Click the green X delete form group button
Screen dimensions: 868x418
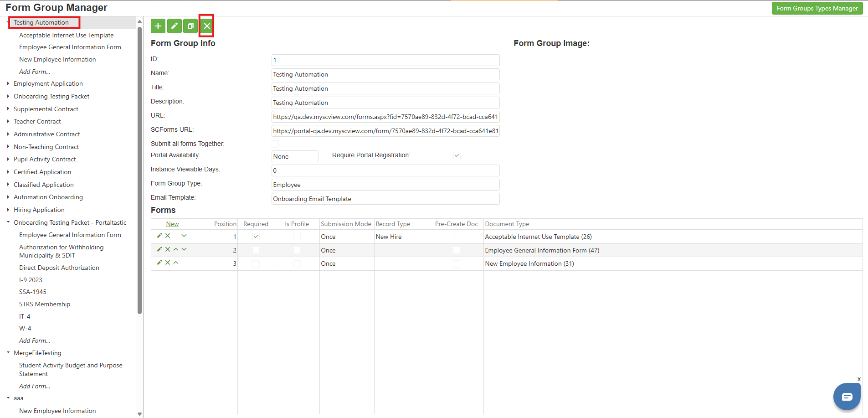coord(207,26)
